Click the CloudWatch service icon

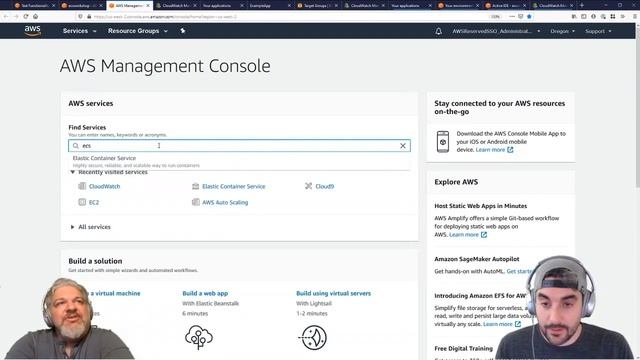pyautogui.click(x=82, y=186)
